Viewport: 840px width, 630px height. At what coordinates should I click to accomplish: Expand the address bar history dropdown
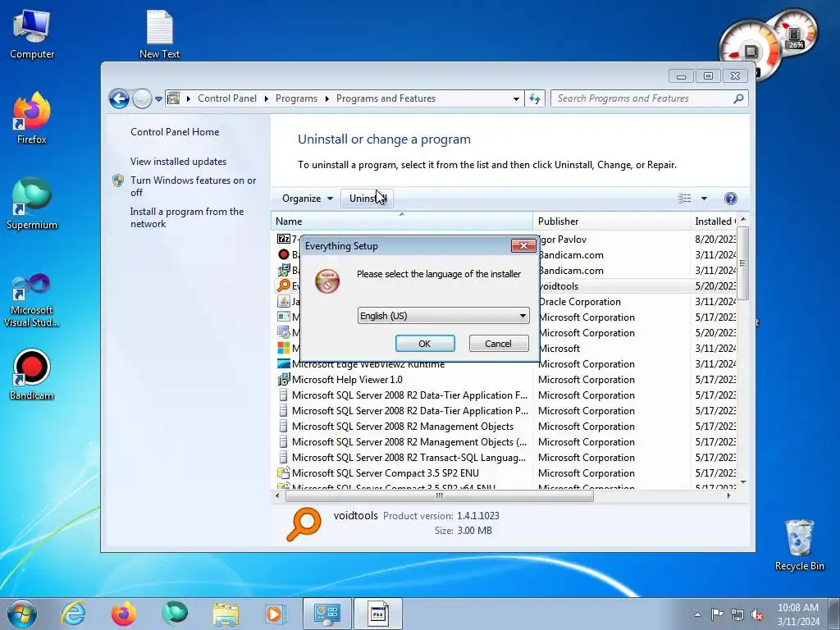[x=516, y=98]
